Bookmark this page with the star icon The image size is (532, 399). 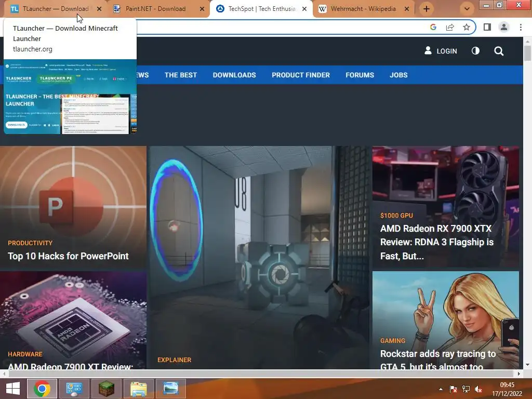[467, 27]
